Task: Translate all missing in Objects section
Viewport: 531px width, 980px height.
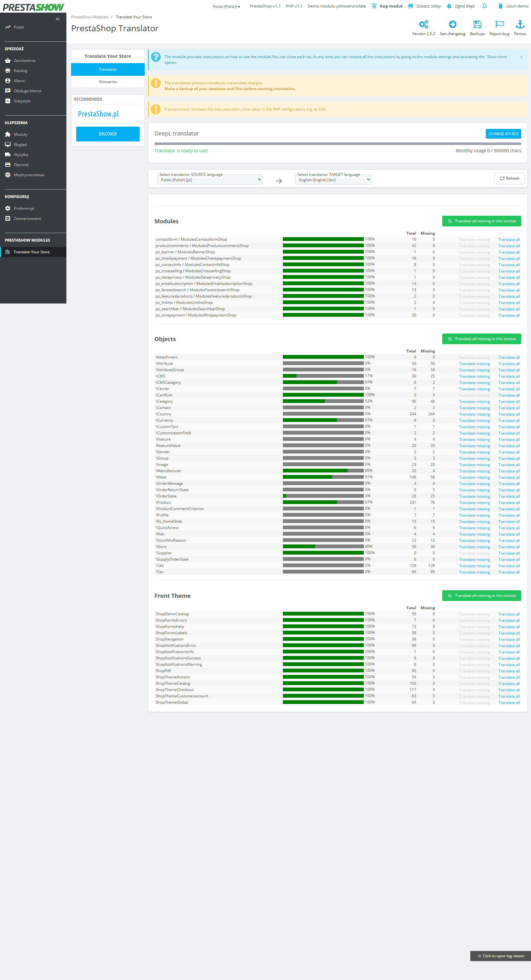Action: coord(481,339)
